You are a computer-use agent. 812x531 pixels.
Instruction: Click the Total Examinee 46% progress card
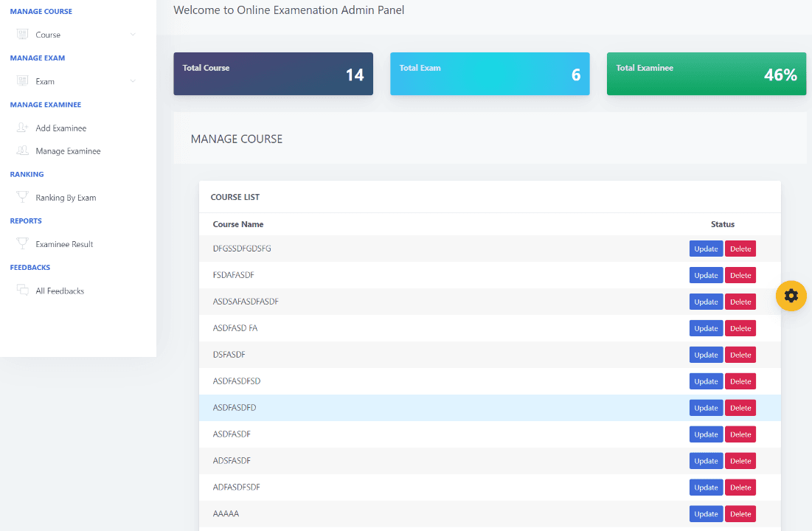(706, 74)
